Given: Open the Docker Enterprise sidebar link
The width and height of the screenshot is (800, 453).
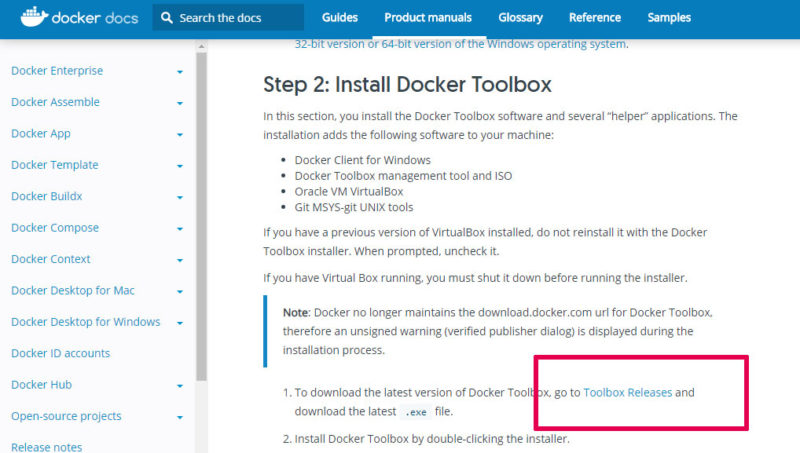Looking at the screenshot, I should point(57,70).
